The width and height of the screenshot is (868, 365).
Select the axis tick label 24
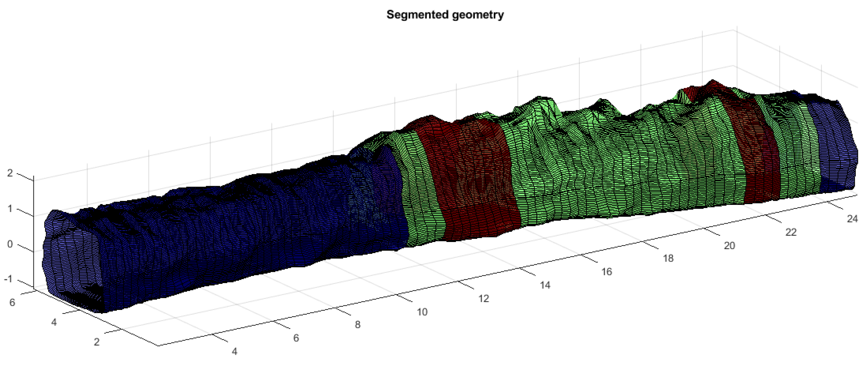coord(852,219)
